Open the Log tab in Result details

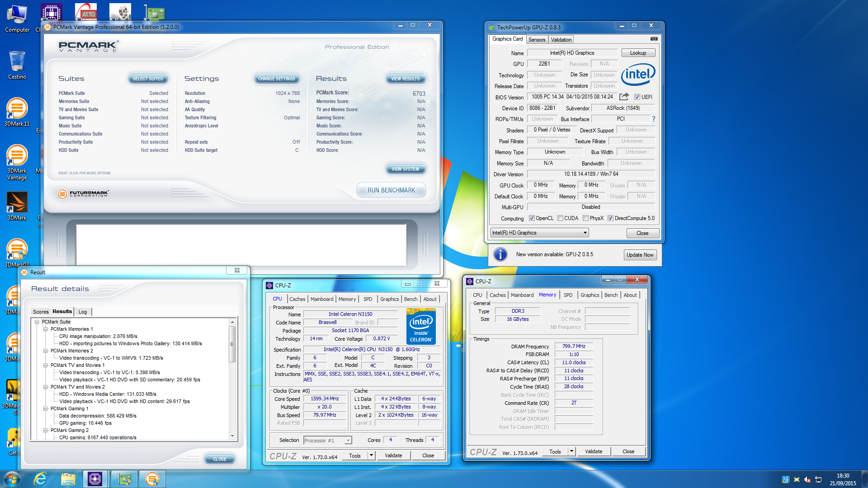(x=83, y=312)
